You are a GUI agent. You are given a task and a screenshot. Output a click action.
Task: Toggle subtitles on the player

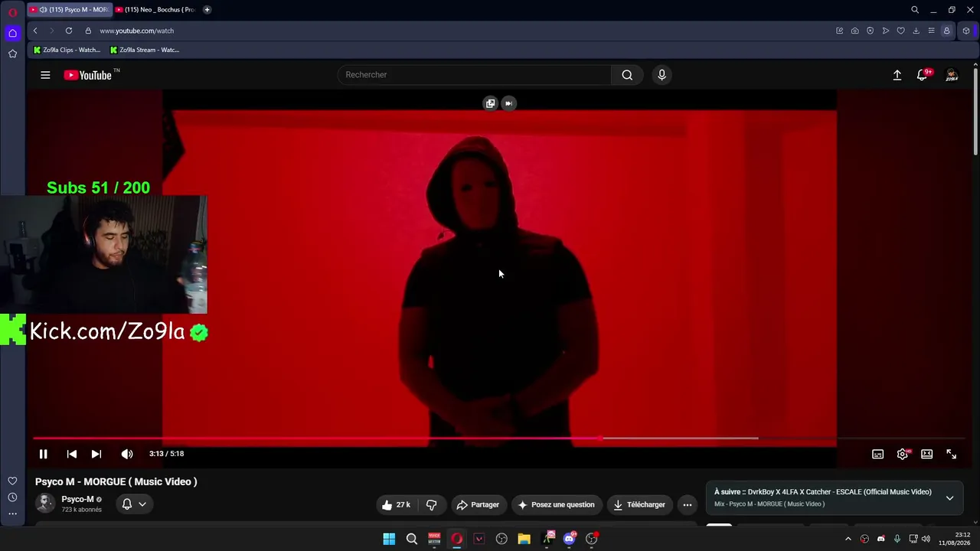878,454
